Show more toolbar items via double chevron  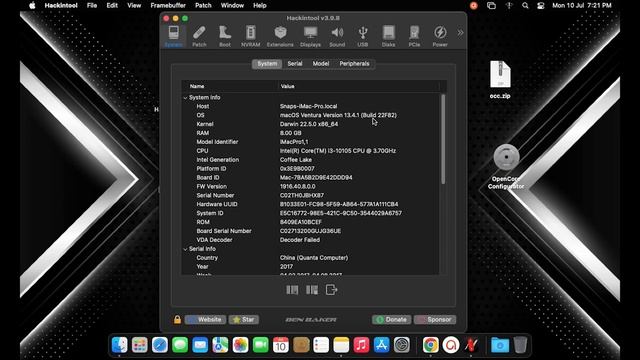[460, 33]
